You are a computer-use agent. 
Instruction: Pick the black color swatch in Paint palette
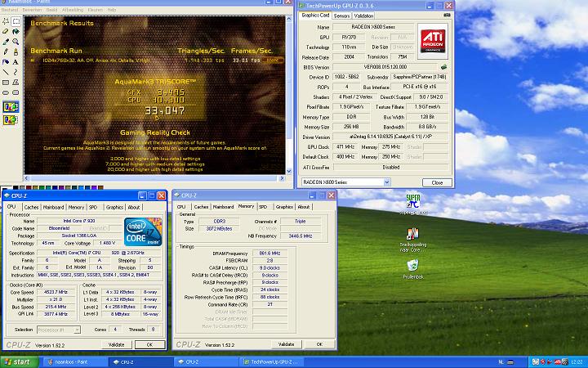click(x=16, y=187)
